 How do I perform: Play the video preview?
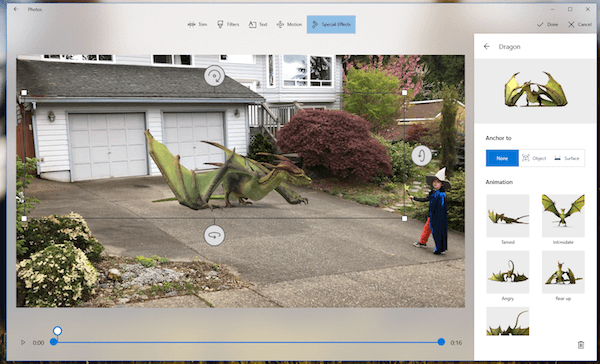pyautogui.click(x=23, y=342)
